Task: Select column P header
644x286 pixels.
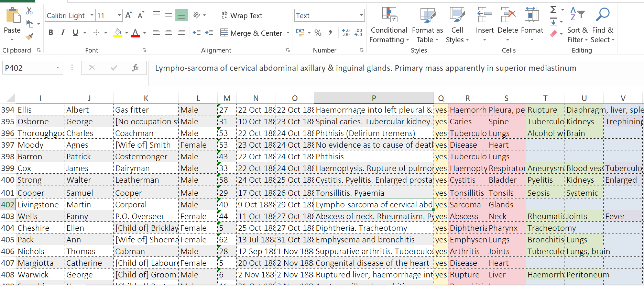Action: tap(374, 98)
